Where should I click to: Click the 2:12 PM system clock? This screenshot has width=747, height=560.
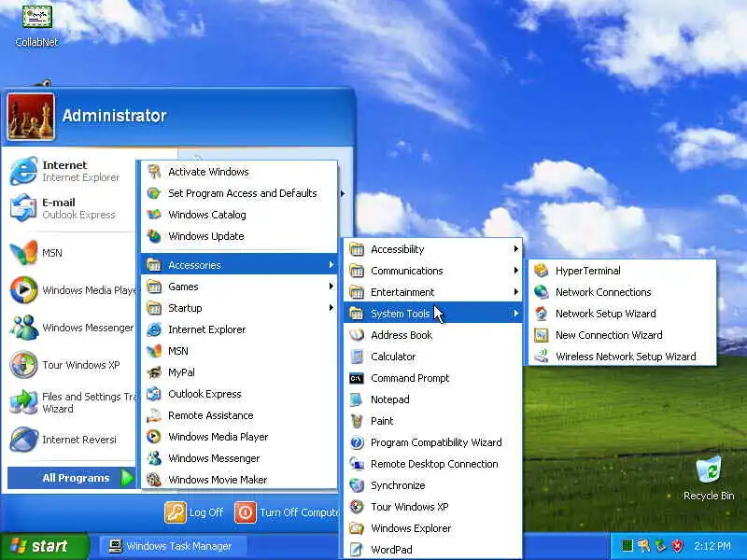click(712, 546)
